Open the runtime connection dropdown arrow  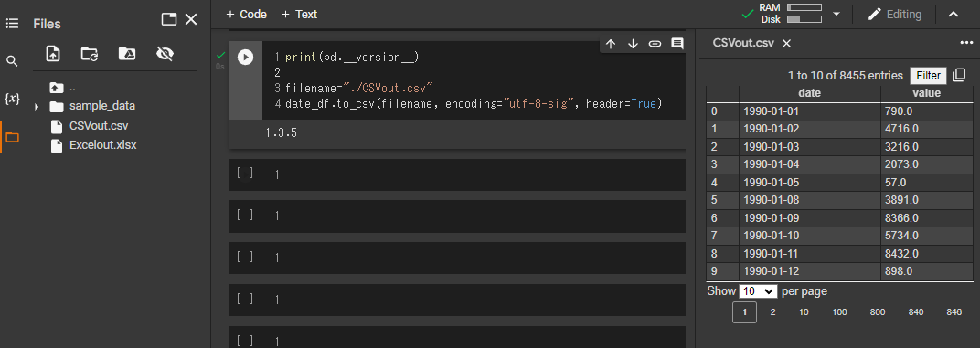click(836, 14)
